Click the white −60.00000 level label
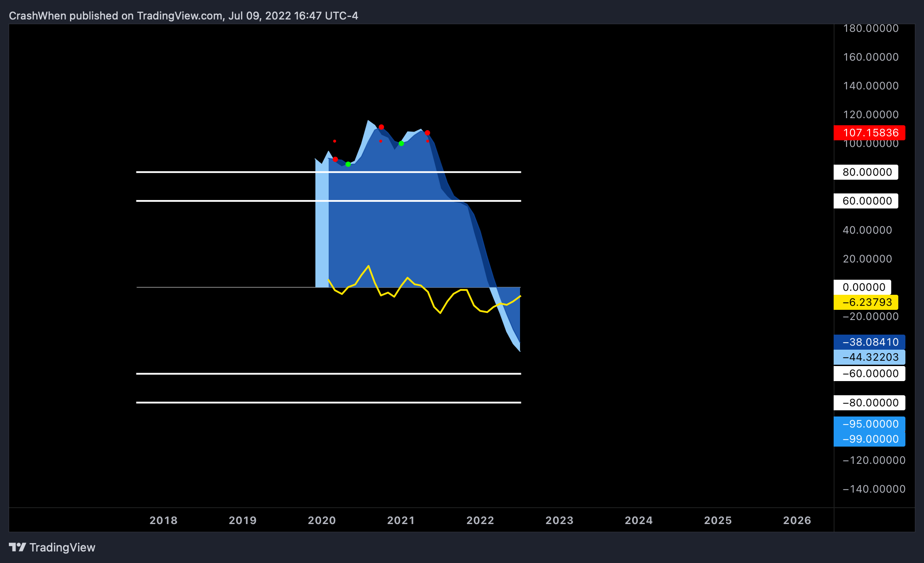Screen dimensions: 924x563 pos(870,374)
